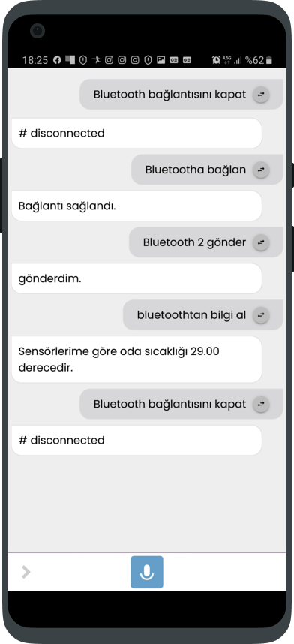
Task: Tap the first '# disconnected' reply bubble
Action: [136, 133]
